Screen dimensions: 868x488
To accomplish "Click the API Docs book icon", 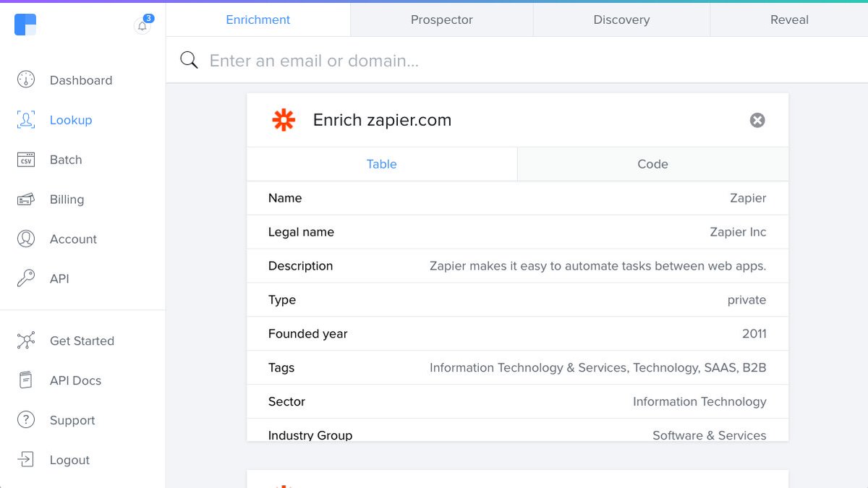I will click(26, 380).
